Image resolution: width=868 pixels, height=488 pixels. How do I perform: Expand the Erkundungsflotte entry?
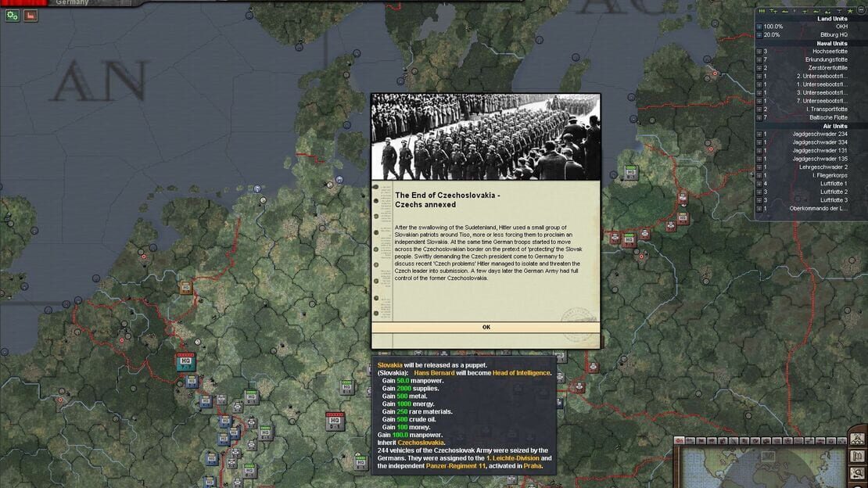click(759, 59)
